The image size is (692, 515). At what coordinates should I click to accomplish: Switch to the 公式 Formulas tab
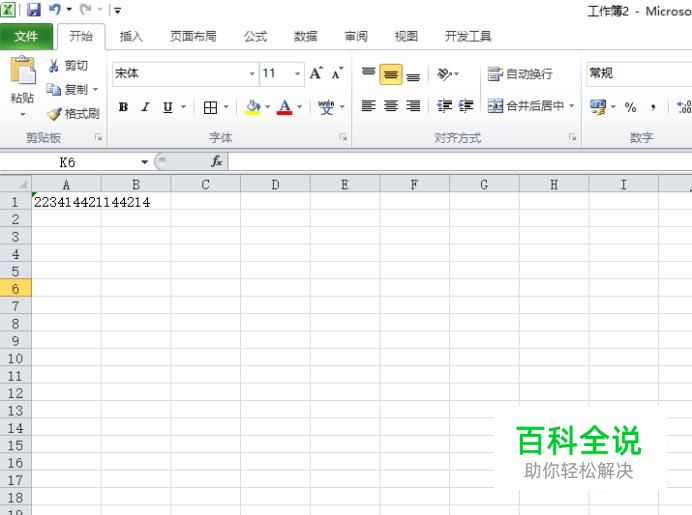pyautogui.click(x=256, y=36)
